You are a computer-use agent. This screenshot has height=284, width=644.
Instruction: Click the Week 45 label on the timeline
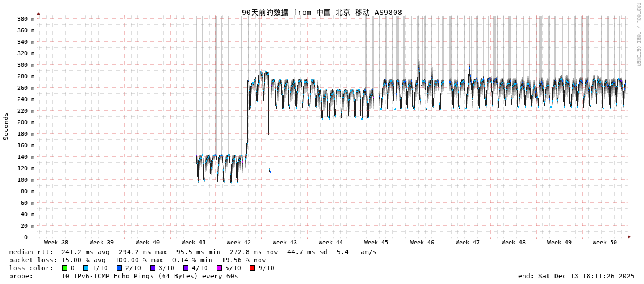(x=376, y=243)
